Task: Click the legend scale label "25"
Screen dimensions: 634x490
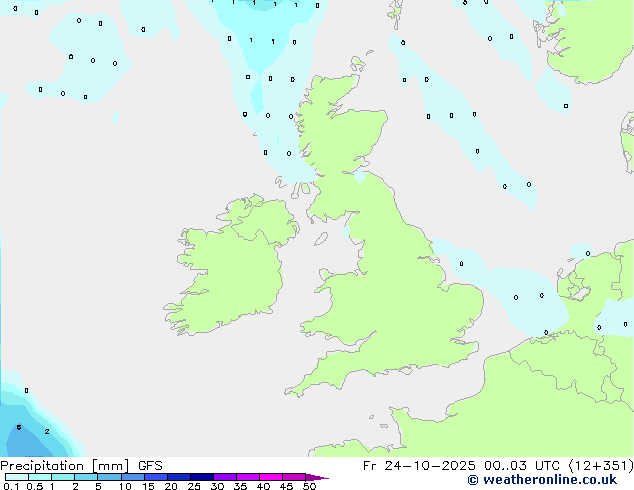Action: [194, 486]
